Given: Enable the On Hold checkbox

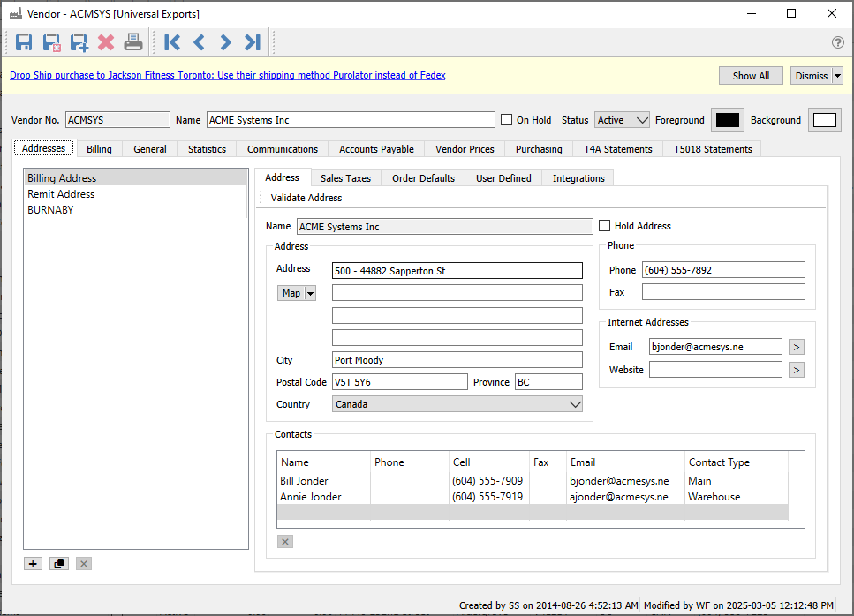Looking at the screenshot, I should click(507, 120).
